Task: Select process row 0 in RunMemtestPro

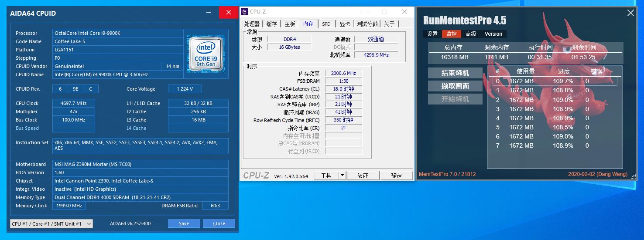Action: coord(555,81)
